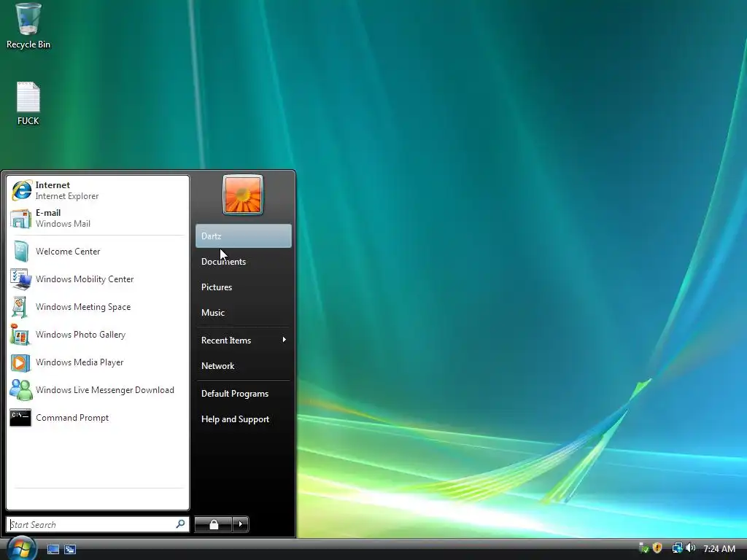Open Windows Photo Gallery
The height and width of the screenshot is (560, 747).
[x=97, y=334]
